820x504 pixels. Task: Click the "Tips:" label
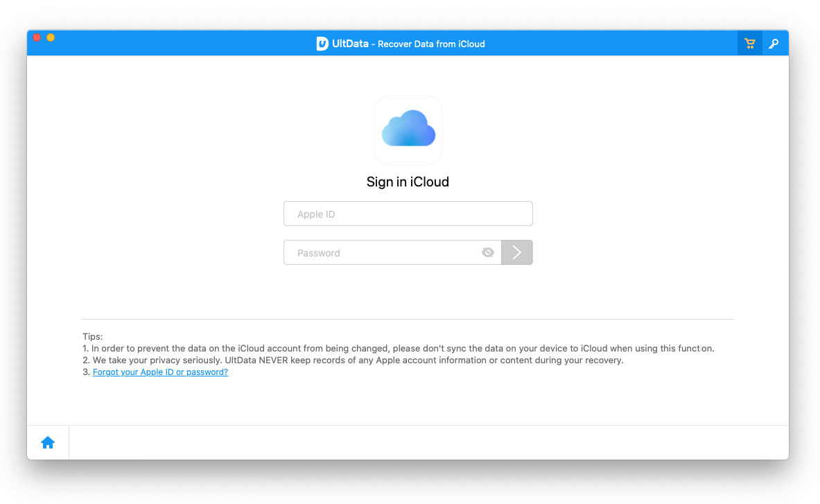click(x=93, y=336)
